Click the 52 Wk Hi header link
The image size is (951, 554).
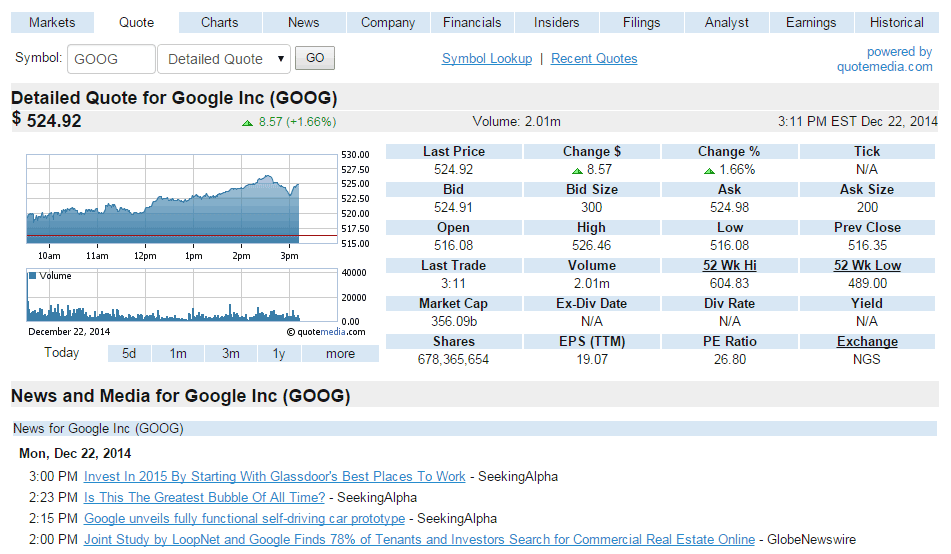730,265
